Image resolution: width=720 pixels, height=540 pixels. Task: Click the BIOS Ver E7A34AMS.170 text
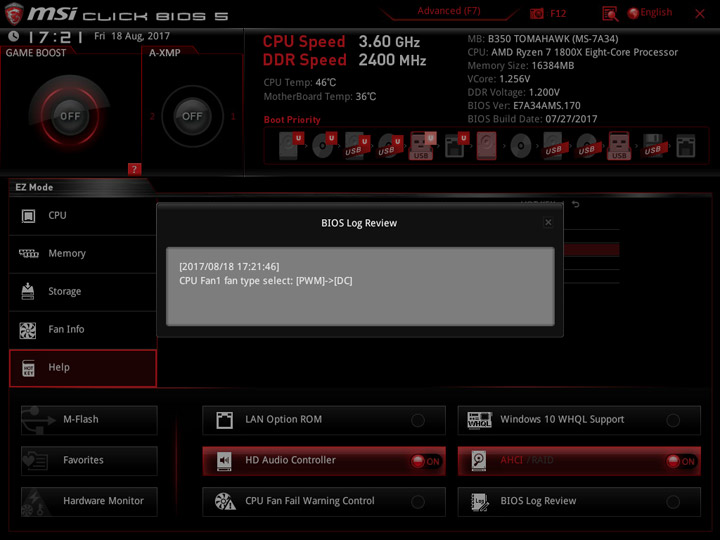524,106
